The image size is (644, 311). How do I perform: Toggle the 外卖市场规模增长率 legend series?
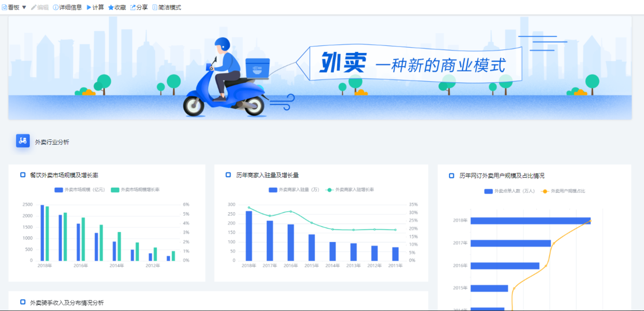[x=135, y=190]
